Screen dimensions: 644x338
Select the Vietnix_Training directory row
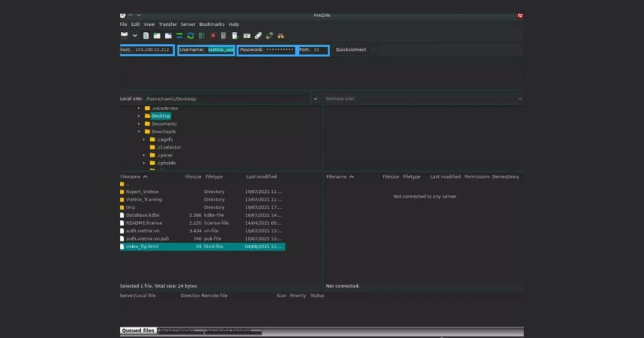202,199
